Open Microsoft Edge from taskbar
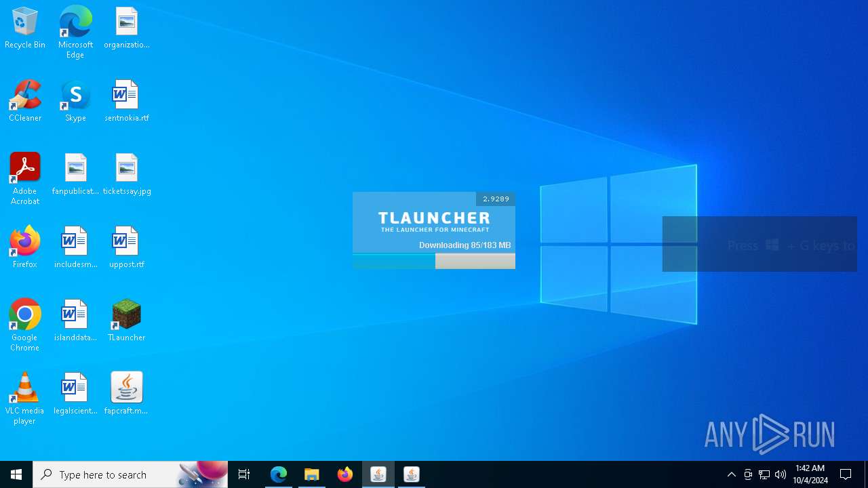Image resolution: width=868 pixels, height=488 pixels. [x=279, y=474]
